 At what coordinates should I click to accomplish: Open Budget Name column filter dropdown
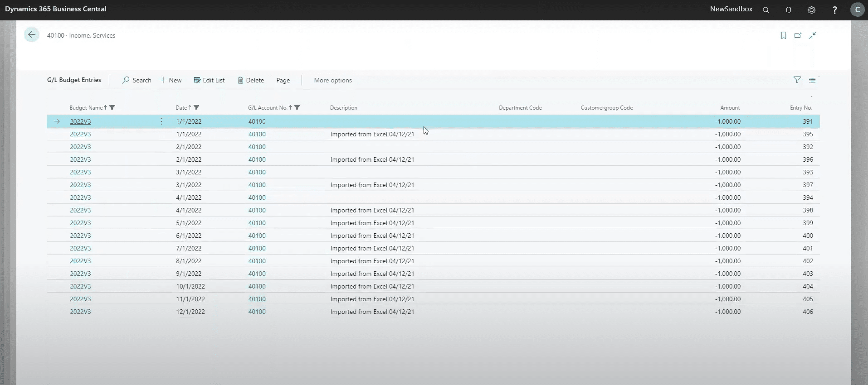click(112, 108)
